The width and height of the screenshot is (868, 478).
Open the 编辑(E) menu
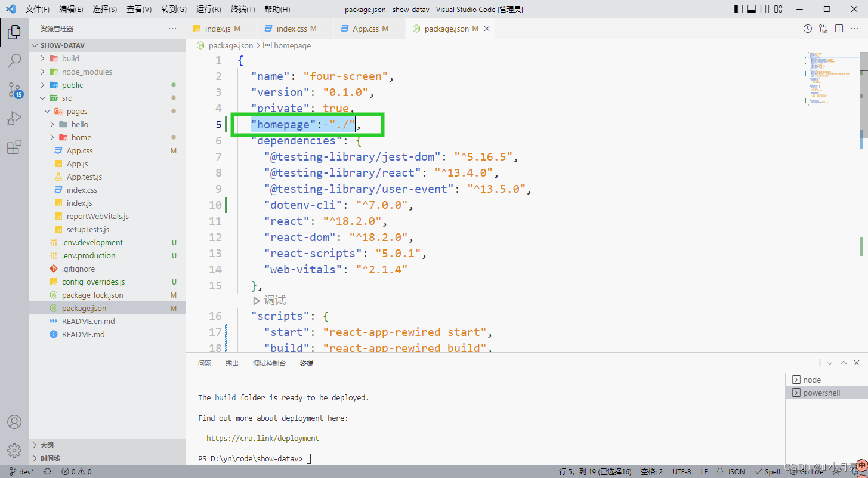point(71,9)
